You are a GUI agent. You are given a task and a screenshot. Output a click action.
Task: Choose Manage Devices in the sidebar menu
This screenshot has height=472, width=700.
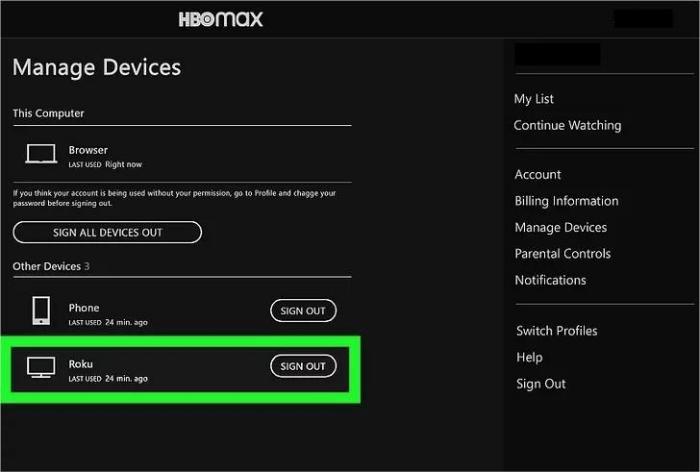[560, 228]
